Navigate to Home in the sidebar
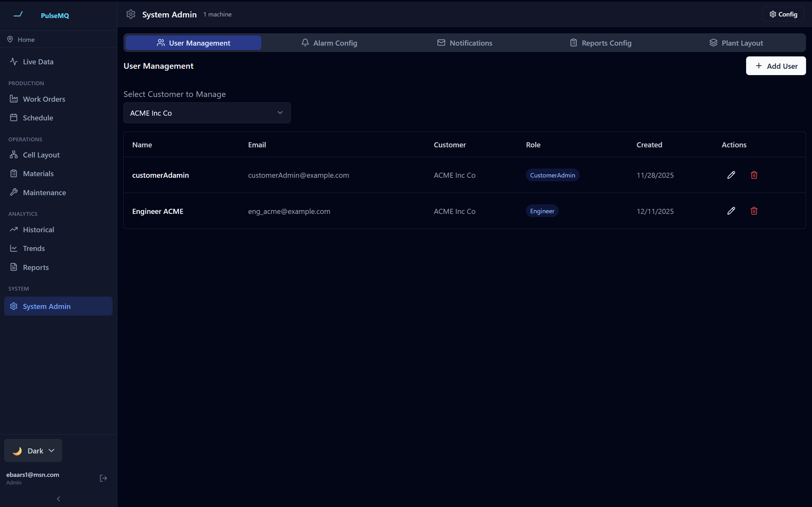This screenshot has width=812, height=507. coord(26,40)
